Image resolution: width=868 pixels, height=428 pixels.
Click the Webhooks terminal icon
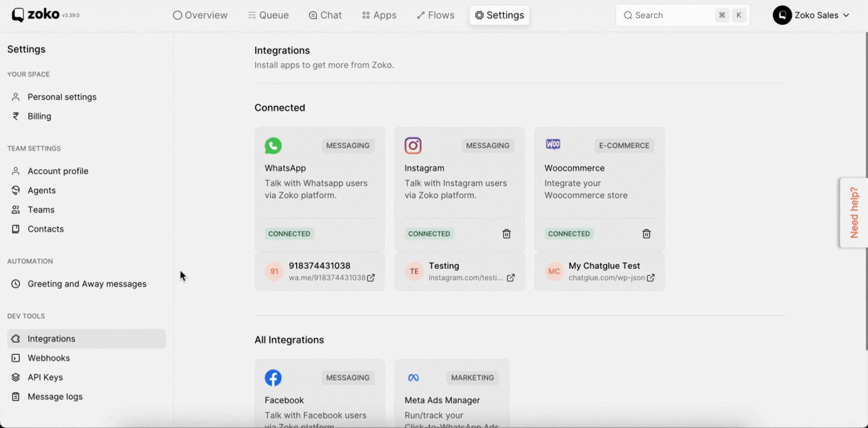point(16,358)
